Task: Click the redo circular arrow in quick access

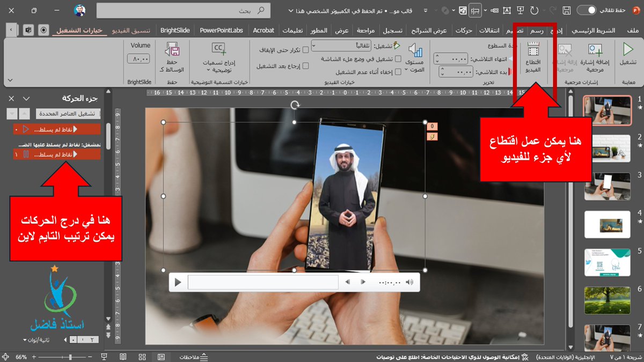Action: click(534, 10)
